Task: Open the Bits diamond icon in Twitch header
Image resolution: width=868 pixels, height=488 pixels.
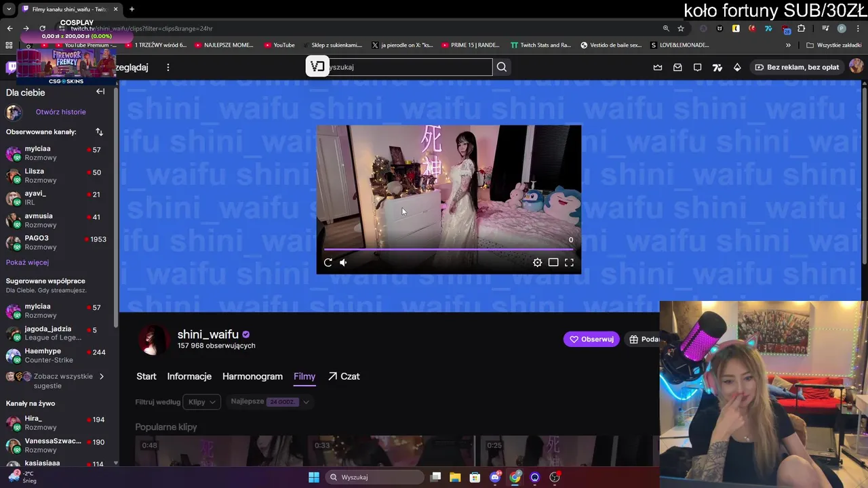Action: (737, 67)
